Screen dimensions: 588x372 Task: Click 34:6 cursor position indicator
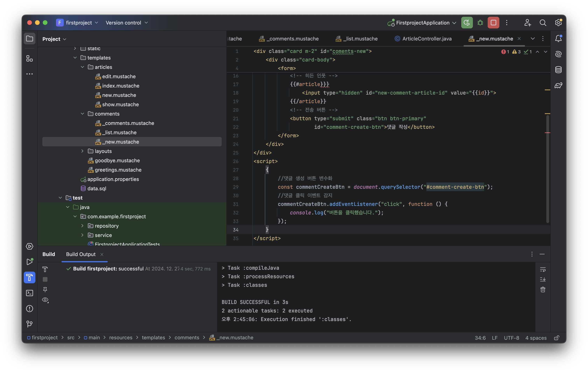pos(480,338)
